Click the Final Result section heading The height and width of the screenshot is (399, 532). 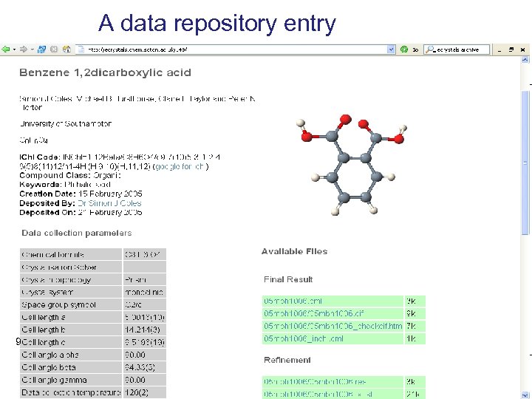[288, 279]
